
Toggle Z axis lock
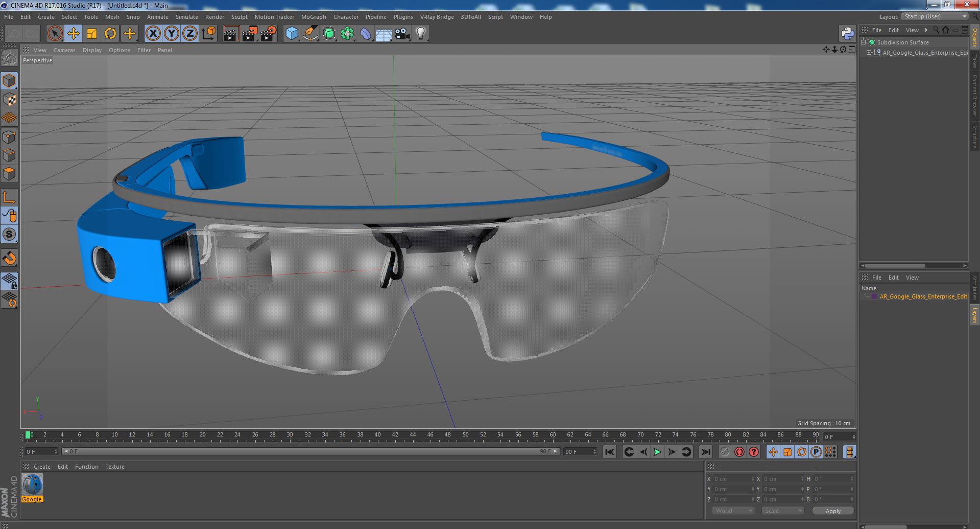point(190,34)
